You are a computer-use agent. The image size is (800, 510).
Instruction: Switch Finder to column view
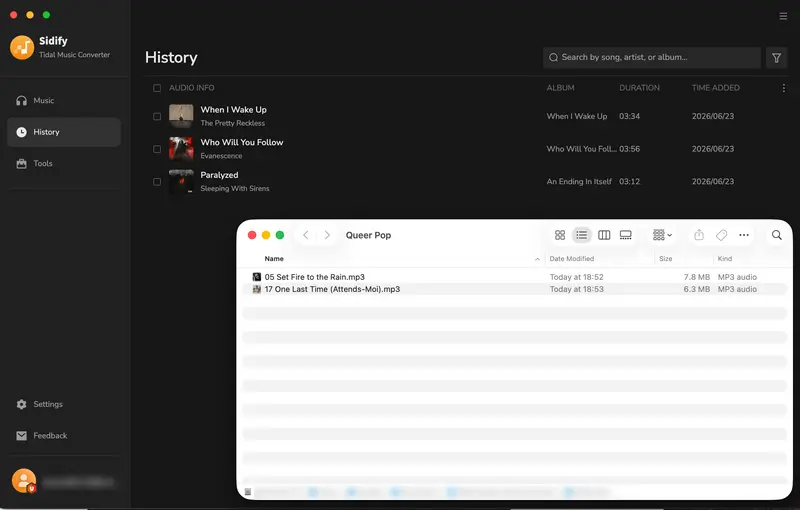coord(604,235)
